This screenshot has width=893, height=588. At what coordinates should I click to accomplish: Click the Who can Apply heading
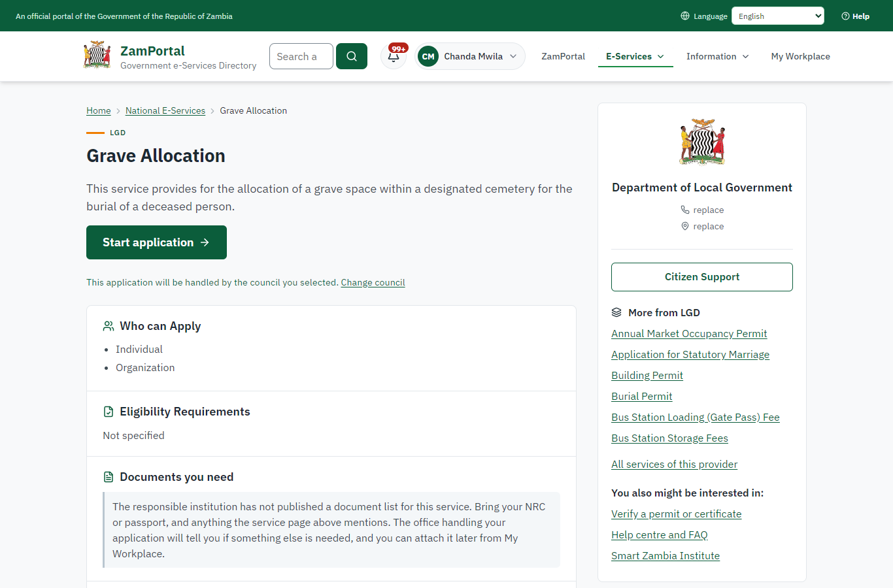pos(160,326)
